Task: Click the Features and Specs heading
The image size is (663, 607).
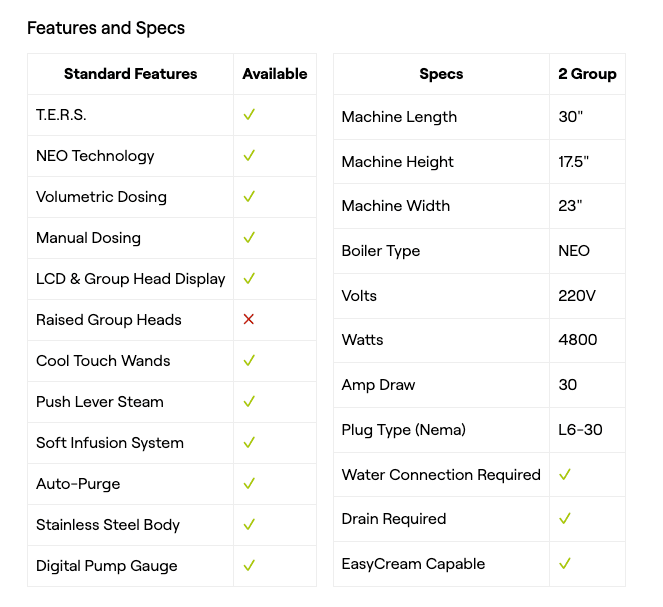Action: click(106, 28)
